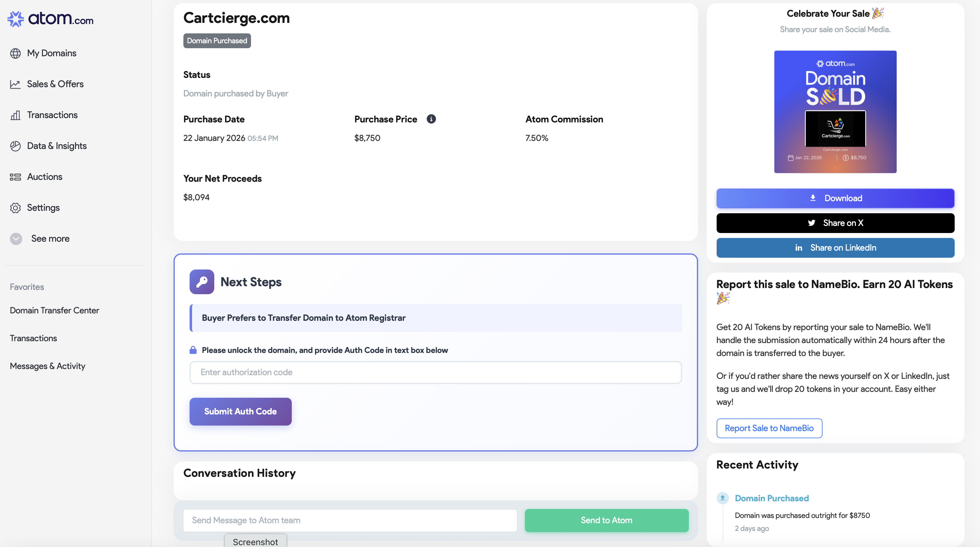Click the Settings gear icon
This screenshot has width=980, height=547.
(x=15, y=208)
